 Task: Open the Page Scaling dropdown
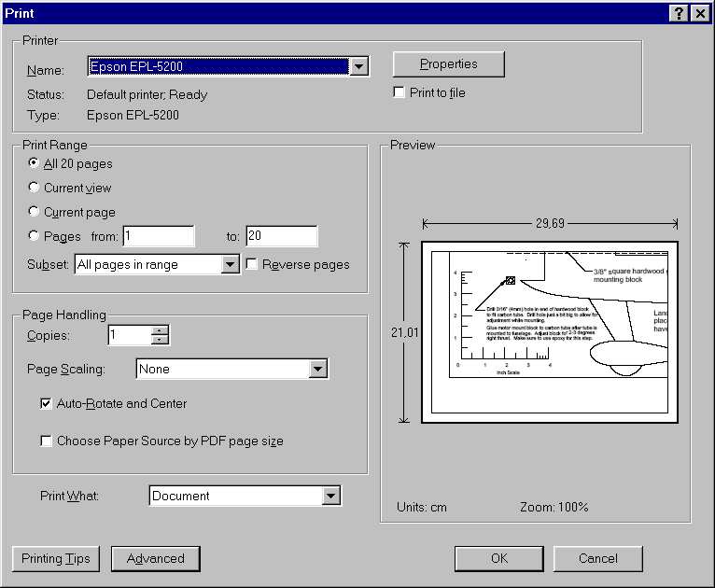click(318, 370)
